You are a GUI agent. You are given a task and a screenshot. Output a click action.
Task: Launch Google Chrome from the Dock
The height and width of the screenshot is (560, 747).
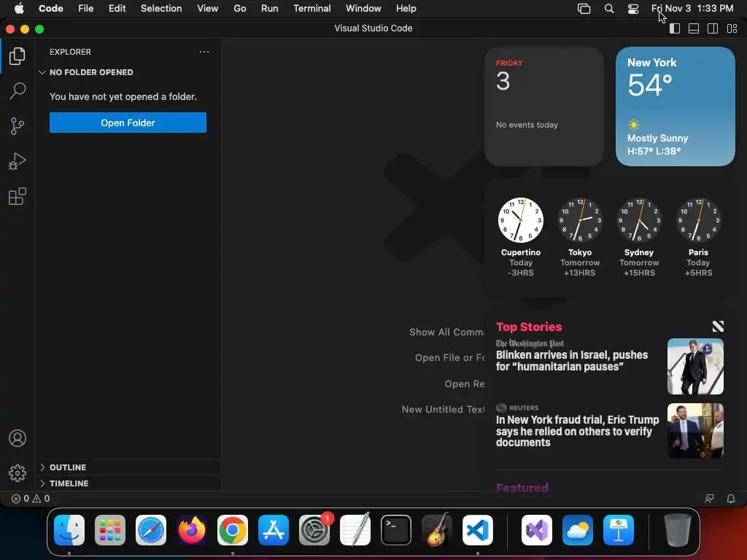tap(233, 530)
